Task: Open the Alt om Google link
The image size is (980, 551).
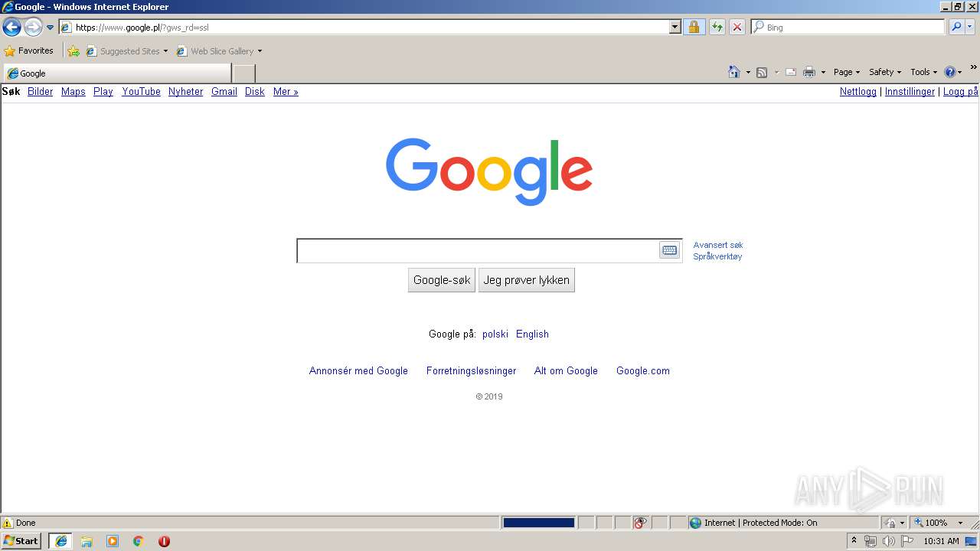Action: (566, 371)
